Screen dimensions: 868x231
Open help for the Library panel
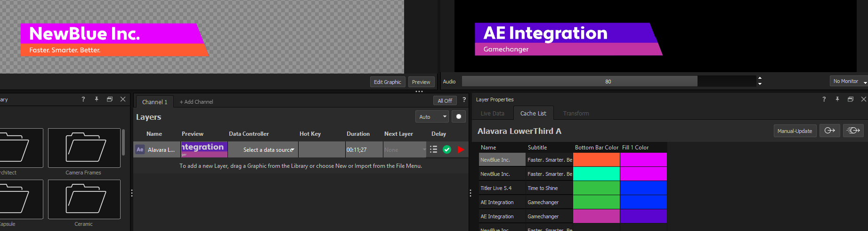click(x=83, y=99)
